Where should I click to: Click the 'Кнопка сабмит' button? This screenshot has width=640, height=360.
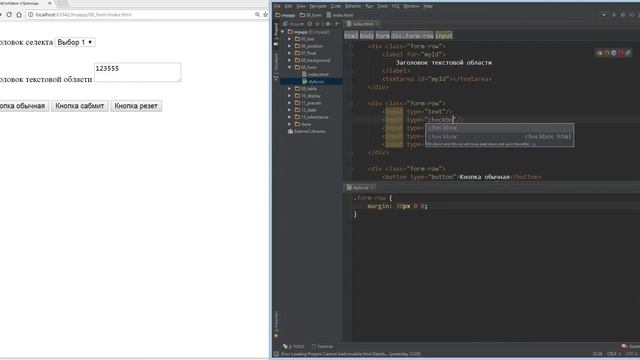pyautogui.click(x=80, y=106)
